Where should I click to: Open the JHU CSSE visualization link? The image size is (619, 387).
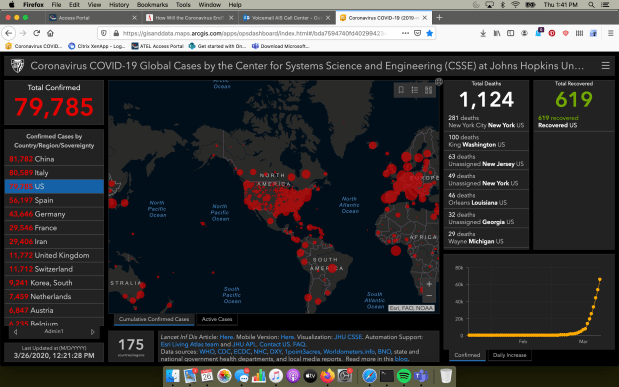coord(348,337)
